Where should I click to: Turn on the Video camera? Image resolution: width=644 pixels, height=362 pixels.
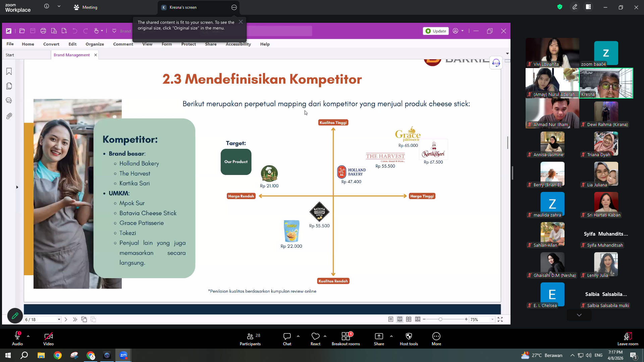pos(48,339)
